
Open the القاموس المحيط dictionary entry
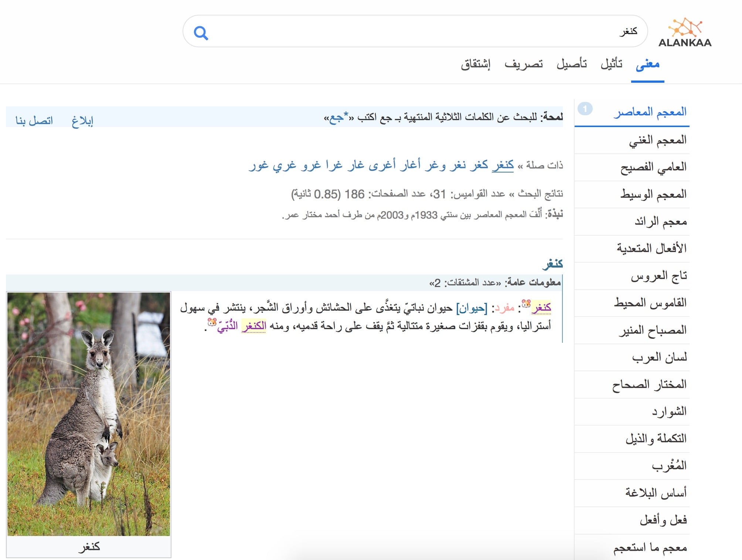pos(650,303)
